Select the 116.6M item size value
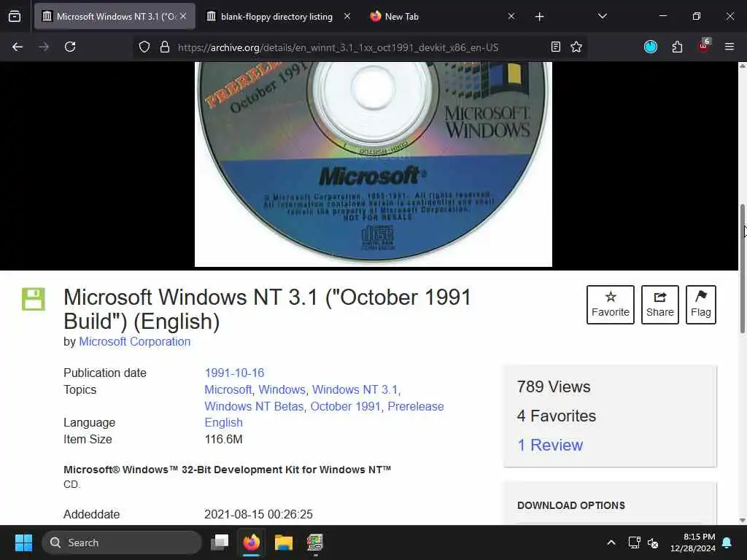The width and height of the screenshot is (747, 560). tap(223, 439)
